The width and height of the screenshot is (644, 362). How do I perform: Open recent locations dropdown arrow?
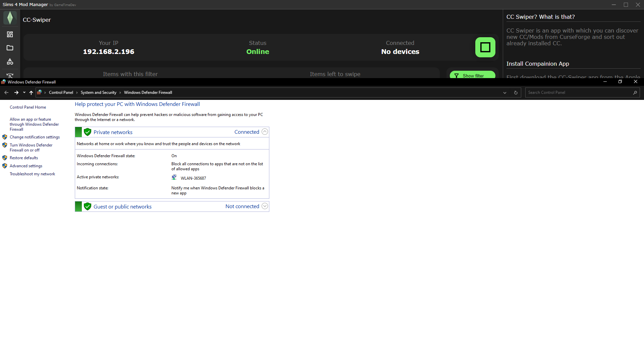coord(24,93)
